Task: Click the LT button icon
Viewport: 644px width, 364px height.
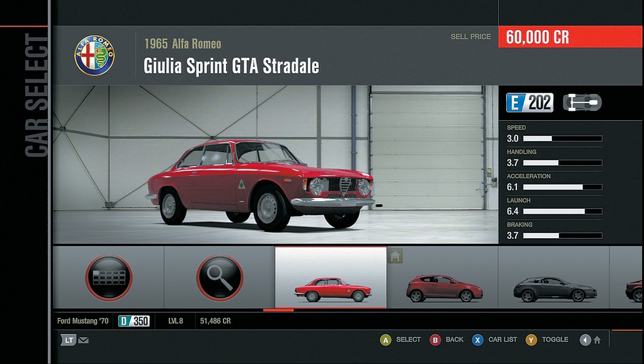Action: [x=69, y=340]
